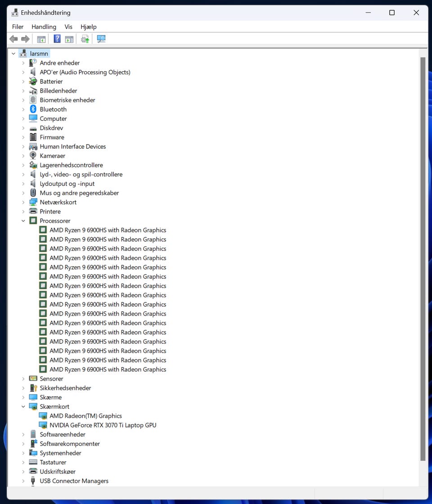The image size is (432, 504).
Task: Collapse the Processorer category
Action: click(23, 221)
